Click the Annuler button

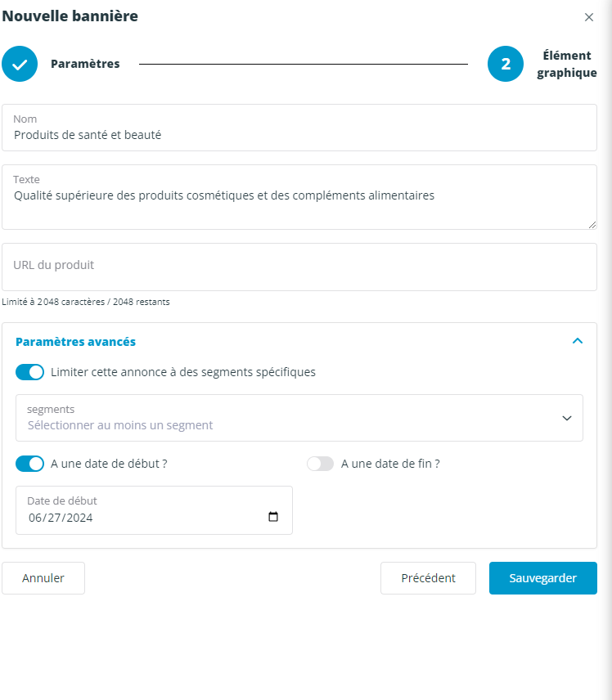point(43,578)
